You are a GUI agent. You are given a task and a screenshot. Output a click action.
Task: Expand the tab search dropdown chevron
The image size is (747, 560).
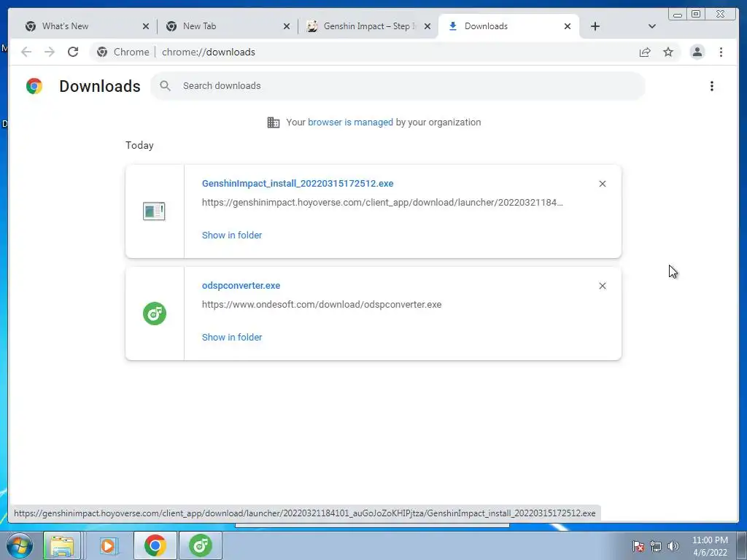point(651,27)
